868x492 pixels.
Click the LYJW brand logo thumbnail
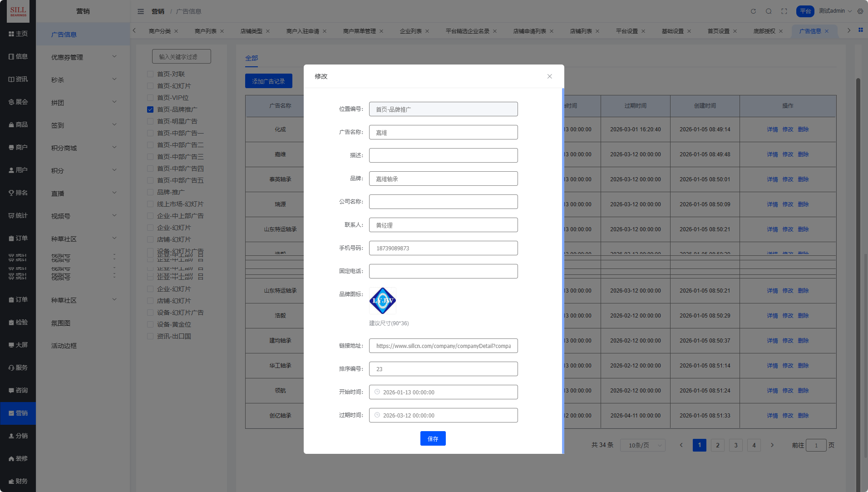(382, 301)
